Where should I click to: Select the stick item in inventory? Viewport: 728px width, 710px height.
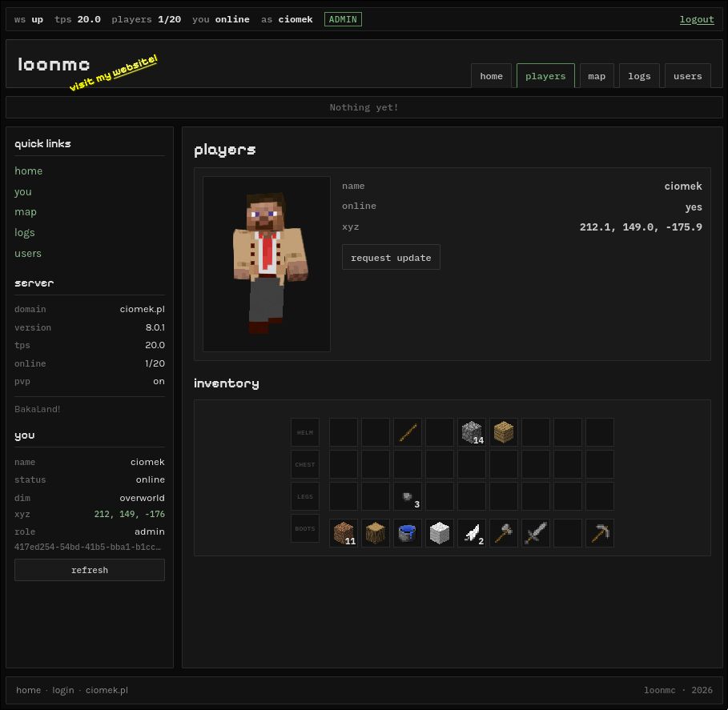tap(408, 432)
